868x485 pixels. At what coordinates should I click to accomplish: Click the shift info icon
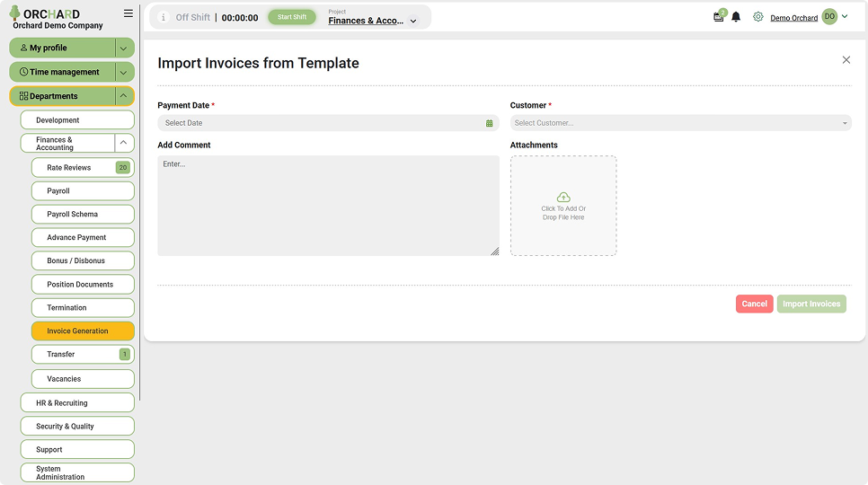point(164,17)
